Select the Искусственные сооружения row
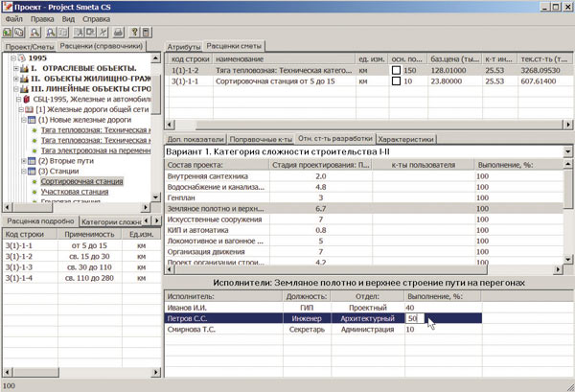 (x=364, y=219)
